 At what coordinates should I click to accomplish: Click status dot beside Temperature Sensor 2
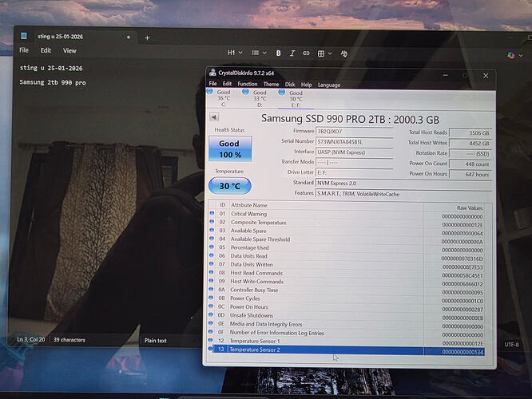[212, 350]
